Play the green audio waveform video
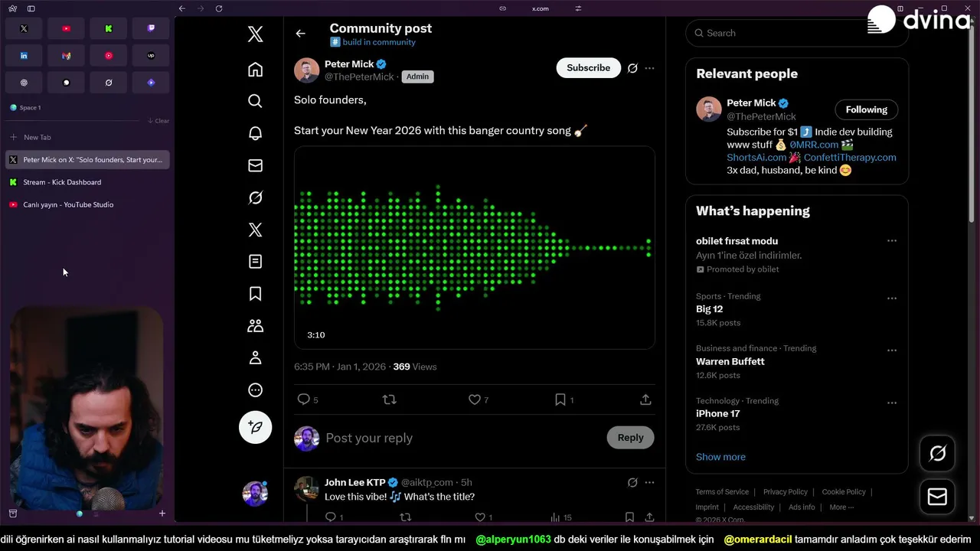 click(x=474, y=247)
